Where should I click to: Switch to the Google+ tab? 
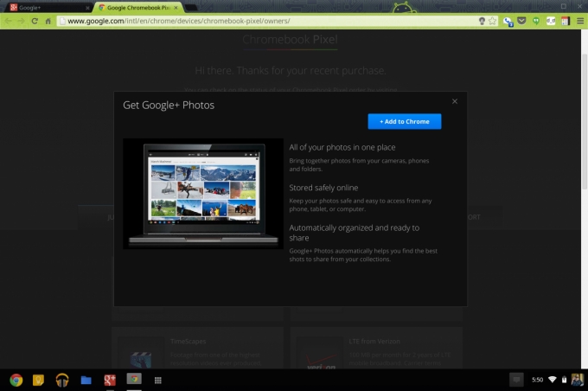pyautogui.click(x=48, y=8)
